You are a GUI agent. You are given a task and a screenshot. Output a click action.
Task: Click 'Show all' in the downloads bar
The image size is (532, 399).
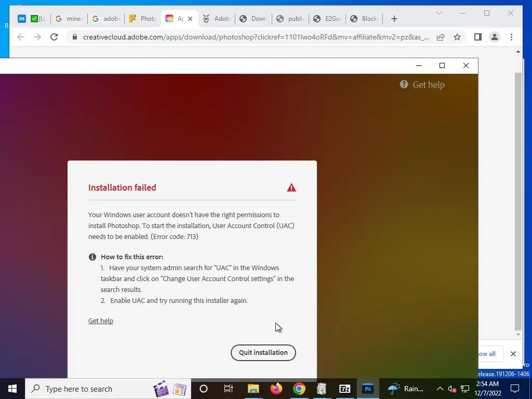[486, 354]
